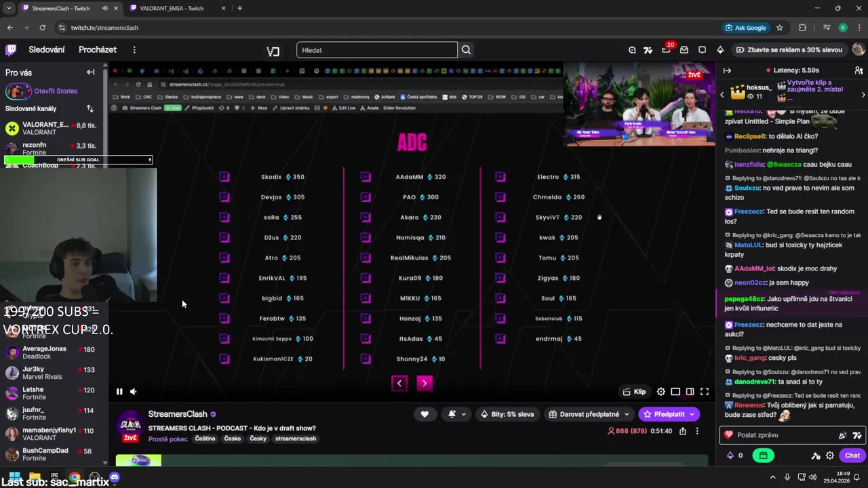Open notifications inbox showing 20 badge
The height and width of the screenshot is (488, 868).
666,49
